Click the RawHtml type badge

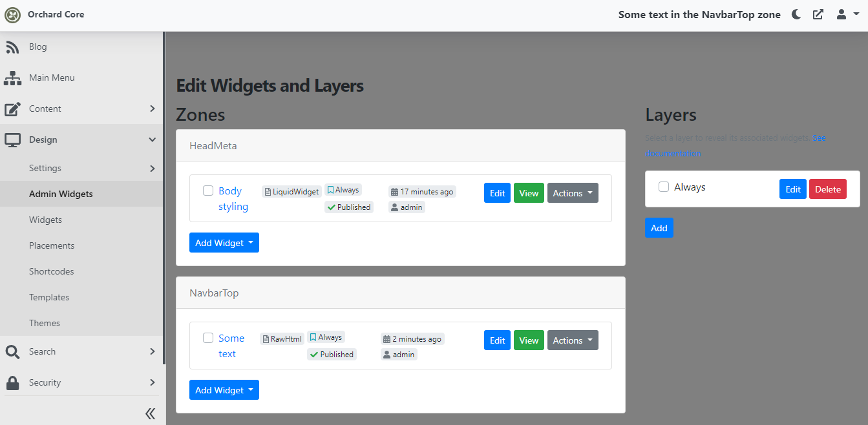coord(282,339)
